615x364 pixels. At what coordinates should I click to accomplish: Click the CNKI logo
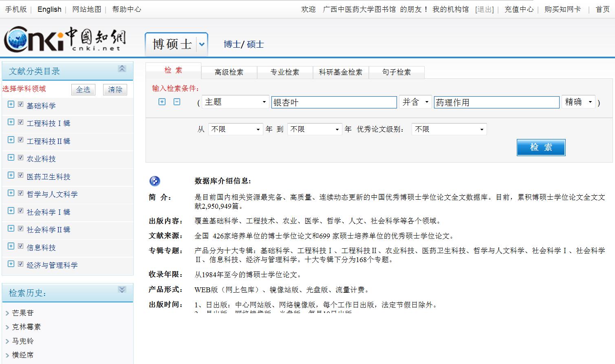click(x=65, y=39)
